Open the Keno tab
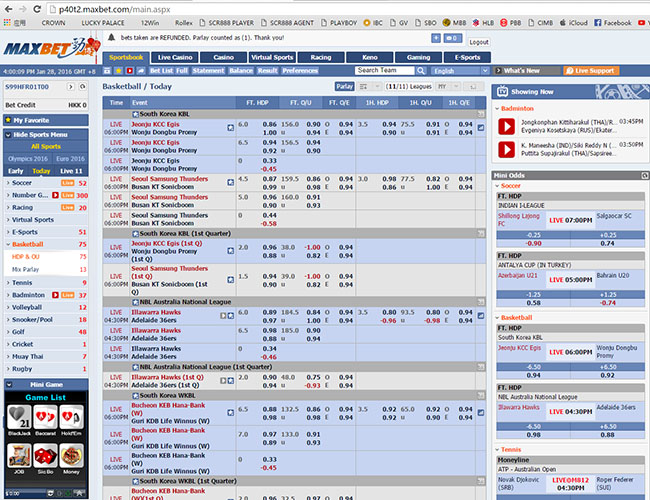The width and height of the screenshot is (650, 500). point(370,57)
